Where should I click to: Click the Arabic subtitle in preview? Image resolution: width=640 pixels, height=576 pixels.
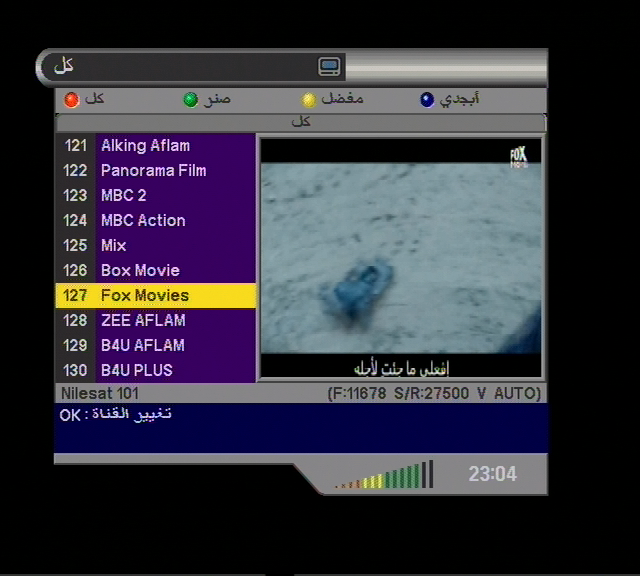coord(401,369)
